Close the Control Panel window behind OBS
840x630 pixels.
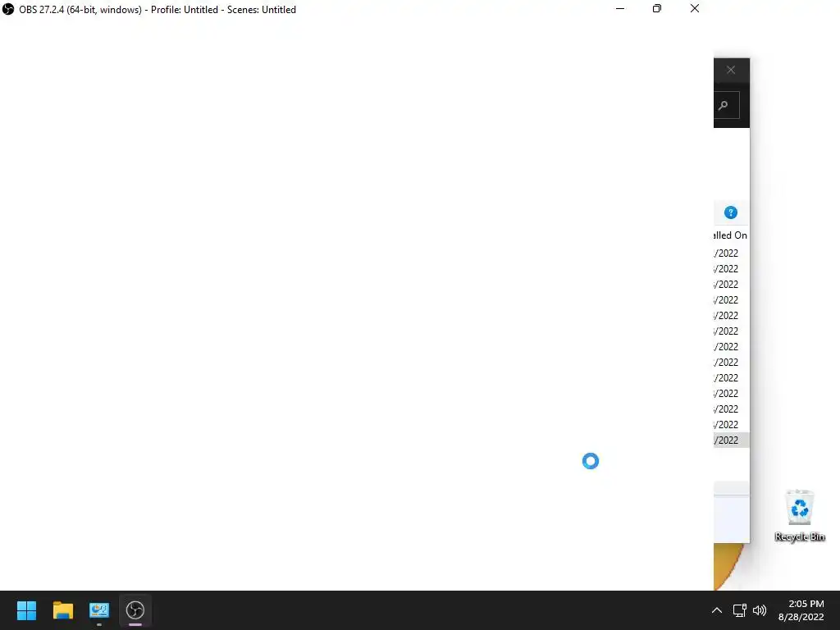point(731,71)
